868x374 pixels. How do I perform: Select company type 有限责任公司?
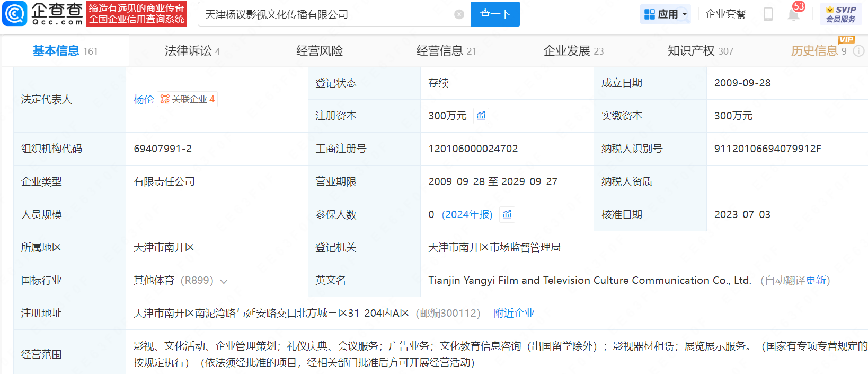(164, 181)
